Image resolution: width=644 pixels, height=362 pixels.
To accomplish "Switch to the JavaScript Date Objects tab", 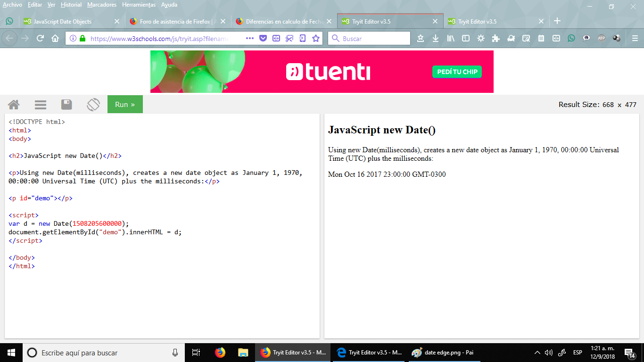I will coord(72,21).
